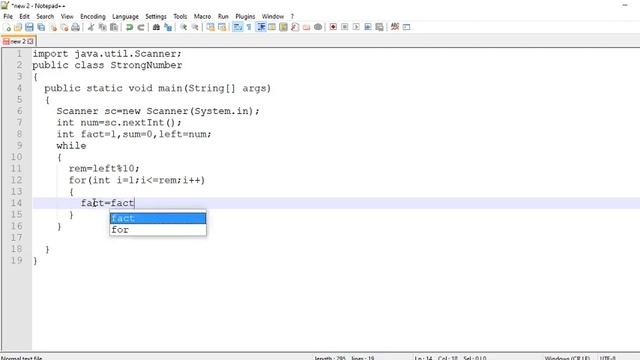This screenshot has width=640, height=360.
Task: Click the Save toolbar icon
Action: pos(29,27)
